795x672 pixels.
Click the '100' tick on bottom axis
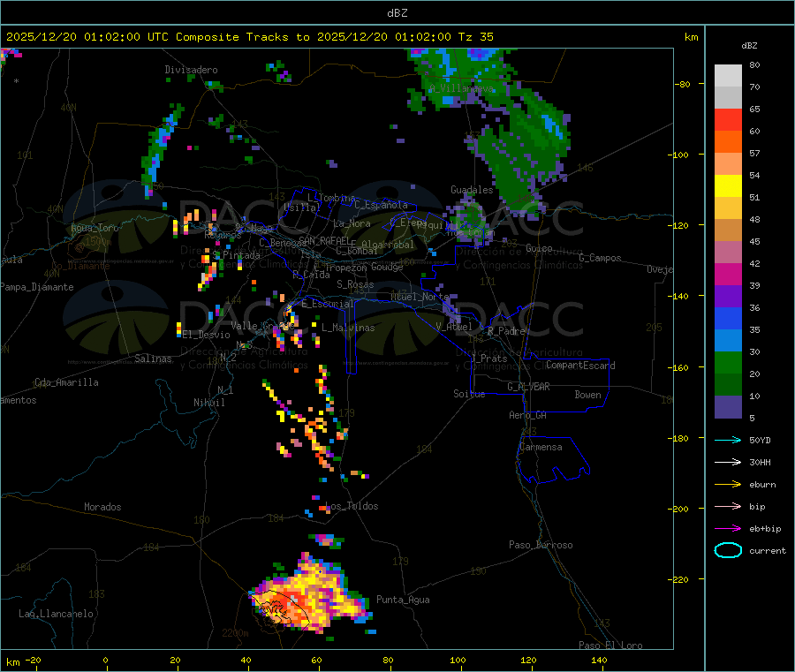tap(458, 660)
